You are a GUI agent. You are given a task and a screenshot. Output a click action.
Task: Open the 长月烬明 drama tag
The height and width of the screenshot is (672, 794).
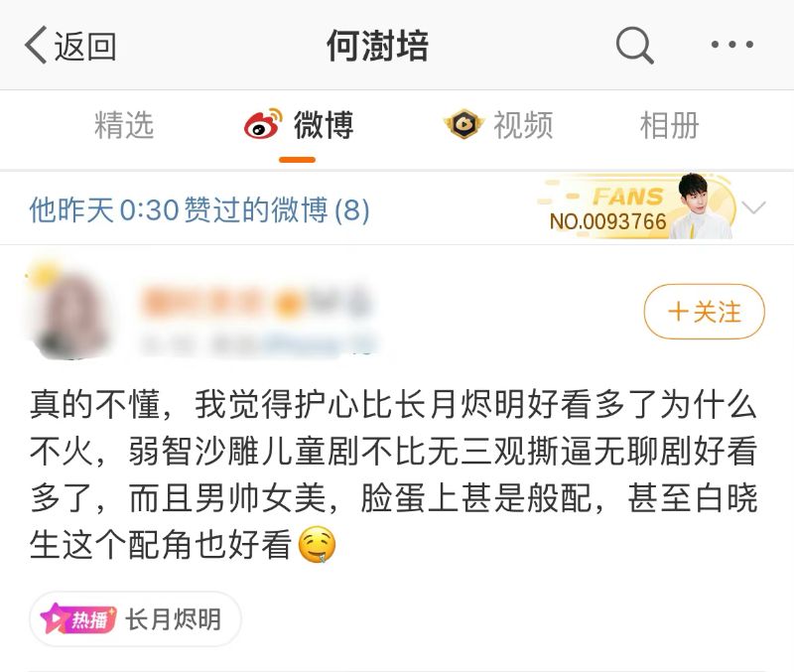(135, 618)
